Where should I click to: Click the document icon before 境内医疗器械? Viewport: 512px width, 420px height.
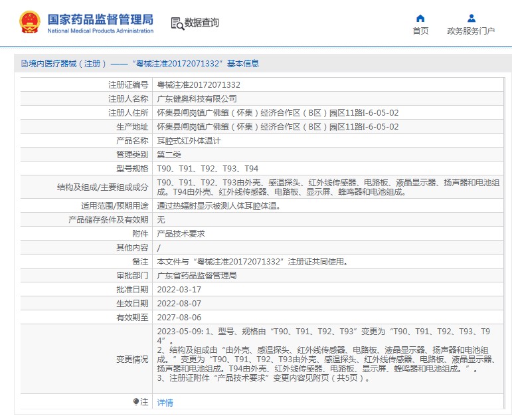[x=24, y=64]
